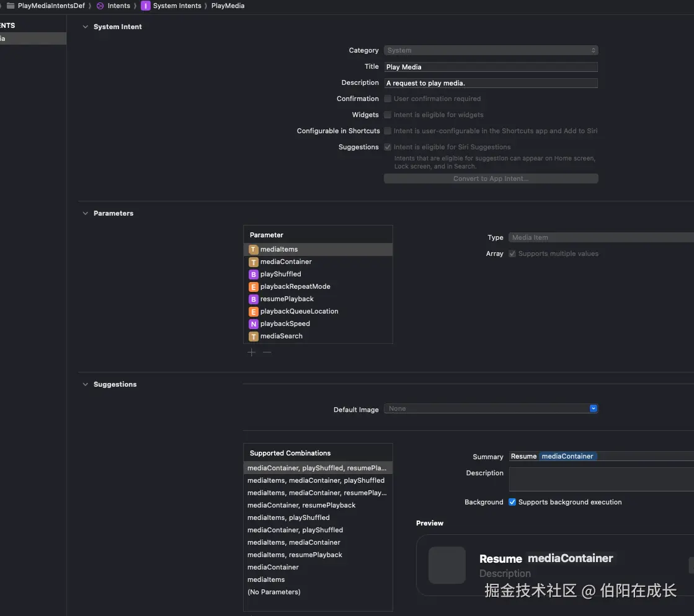Image resolution: width=694 pixels, height=616 pixels.
Task: Select combination mediaItems, mediaContainer
Action: pyautogui.click(x=318, y=542)
